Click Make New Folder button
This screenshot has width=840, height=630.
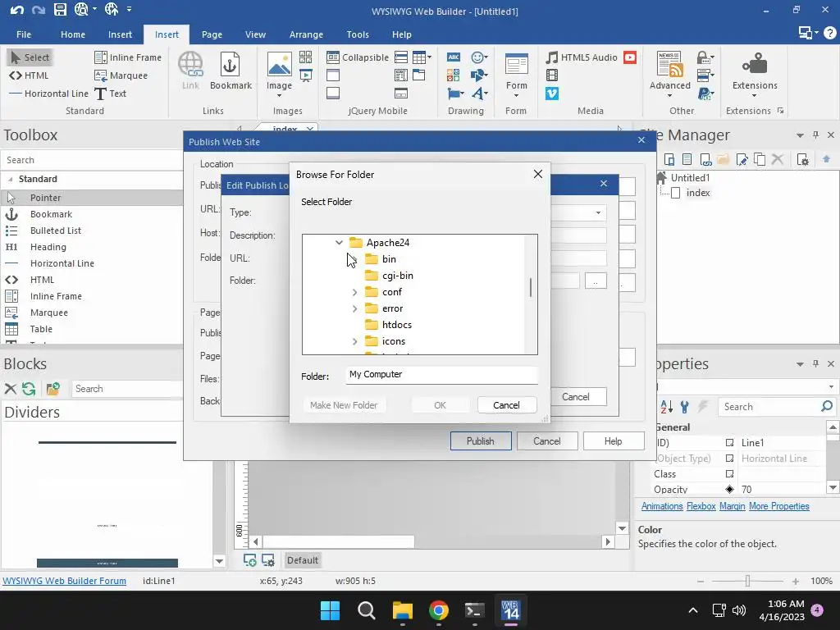point(344,405)
